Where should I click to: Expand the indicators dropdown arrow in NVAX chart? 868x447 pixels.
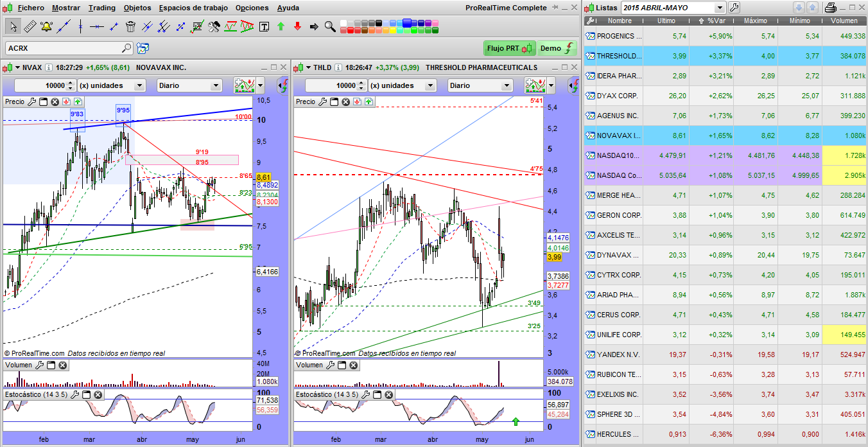tap(260, 85)
